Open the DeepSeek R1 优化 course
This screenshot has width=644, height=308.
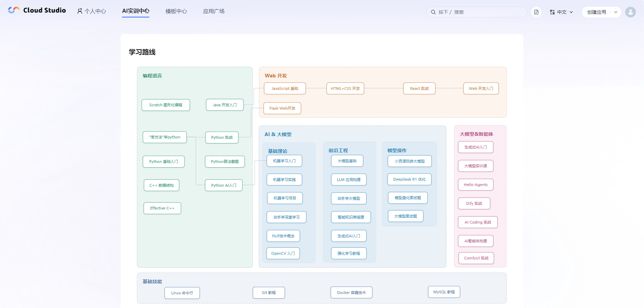pos(410,179)
